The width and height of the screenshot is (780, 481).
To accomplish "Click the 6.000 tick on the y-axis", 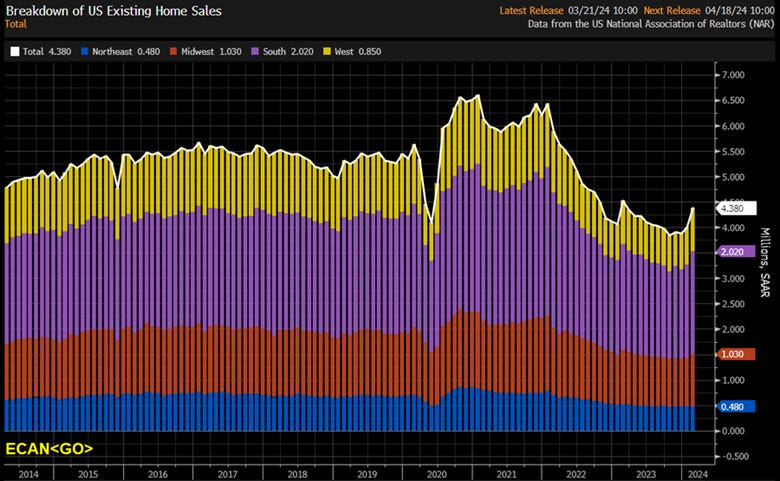I will pyautogui.click(x=733, y=126).
